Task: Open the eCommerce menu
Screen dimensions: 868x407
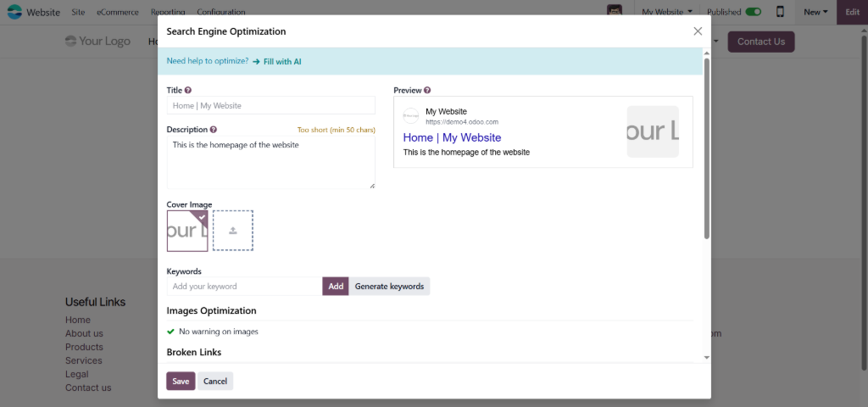Action: click(x=117, y=12)
